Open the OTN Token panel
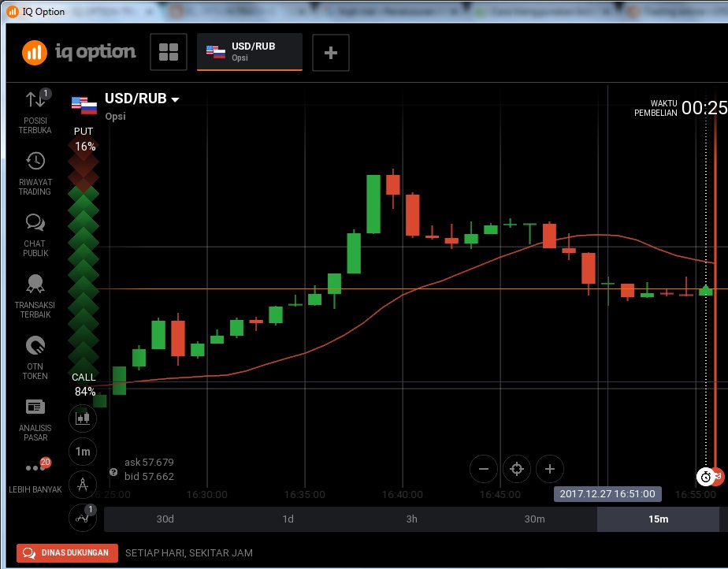The height and width of the screenshot is (569, 728). 35,358
